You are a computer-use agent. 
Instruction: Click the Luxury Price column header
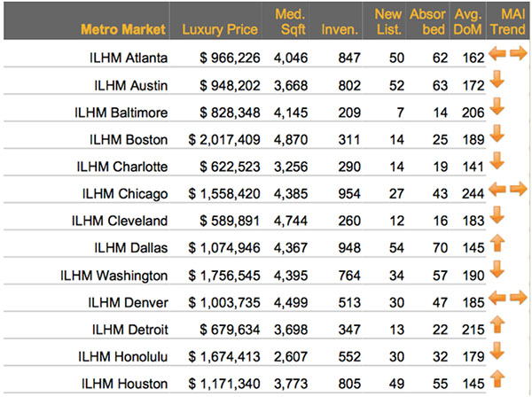(x=220, y=29)
